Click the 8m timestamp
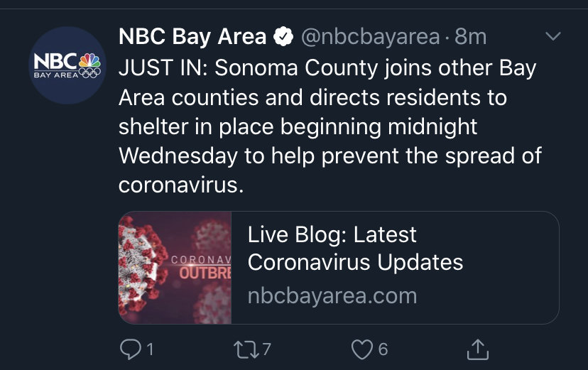This screenshot has height=370, width=588. tap(471, 37)
